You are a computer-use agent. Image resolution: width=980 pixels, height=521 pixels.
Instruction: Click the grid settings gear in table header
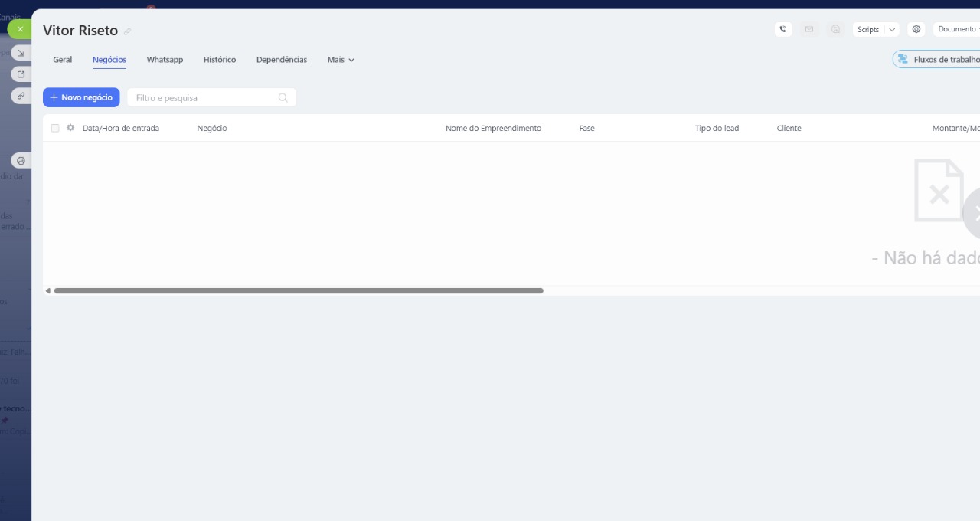tap(70, 128)
